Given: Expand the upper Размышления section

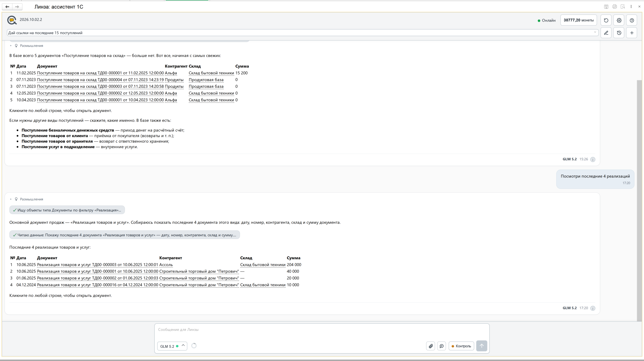Looking at the screenshot, I should click(x=26, y=46).
